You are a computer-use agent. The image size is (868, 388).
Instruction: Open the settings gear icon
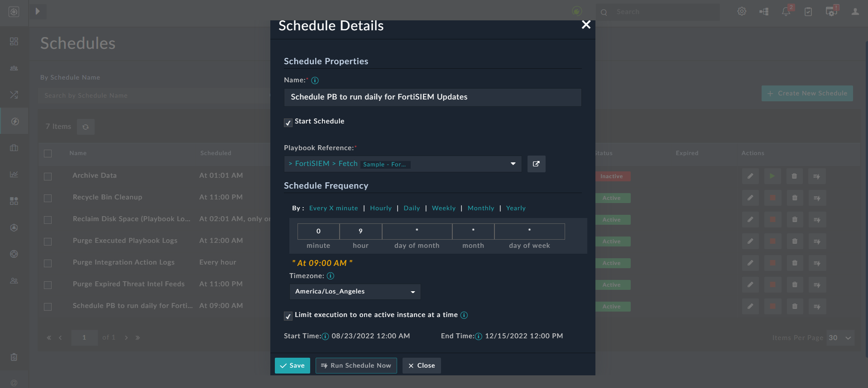(742, 11)
